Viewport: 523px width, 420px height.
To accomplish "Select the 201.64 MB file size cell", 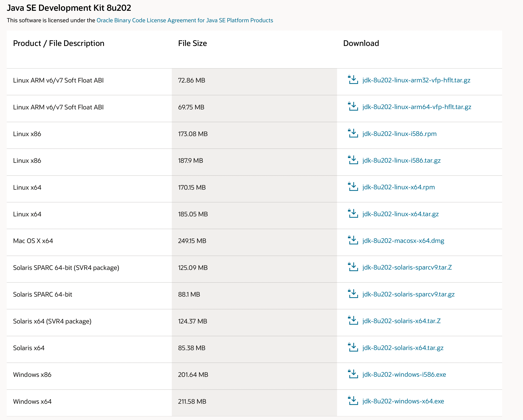I will [254, 376].
